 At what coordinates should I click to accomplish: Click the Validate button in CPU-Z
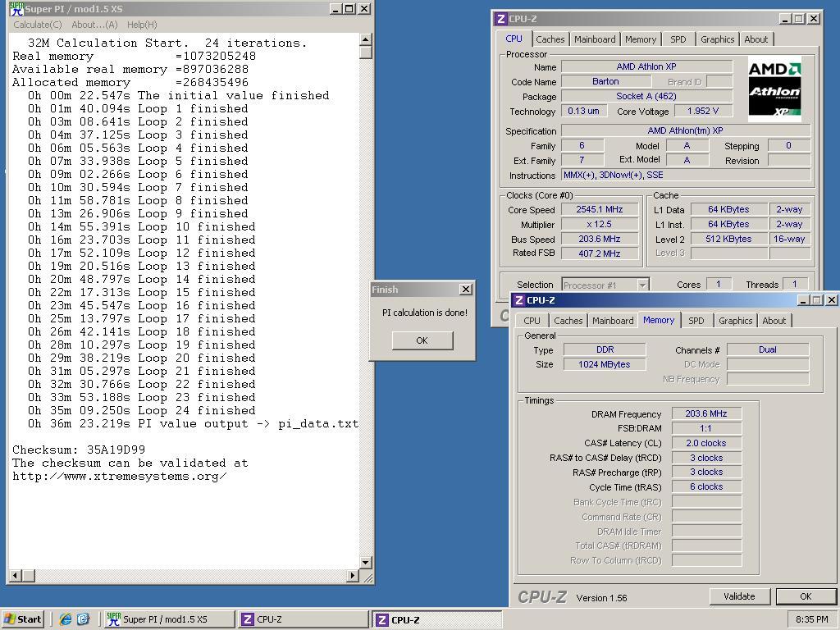739,596
